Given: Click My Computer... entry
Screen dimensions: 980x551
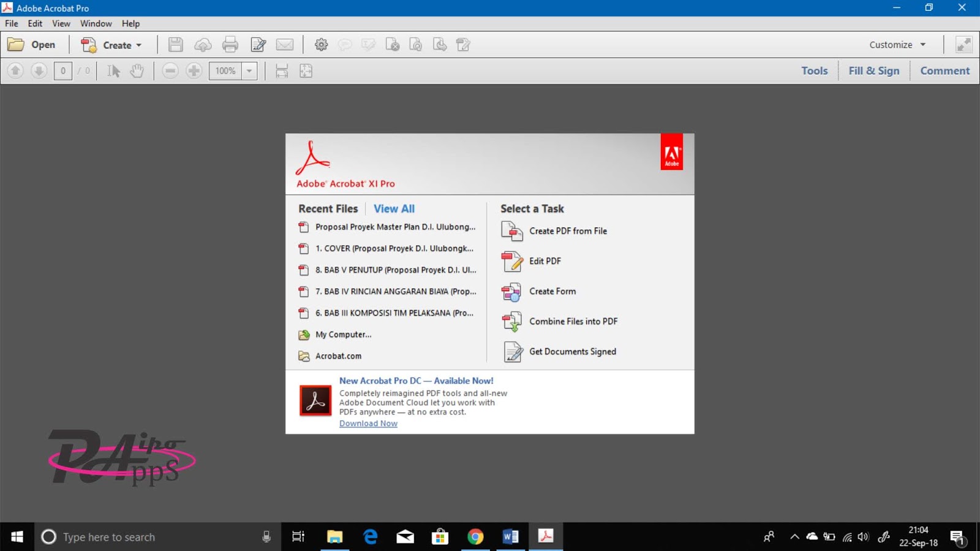Looking at the screenshot, I should [x=335, y=335].
